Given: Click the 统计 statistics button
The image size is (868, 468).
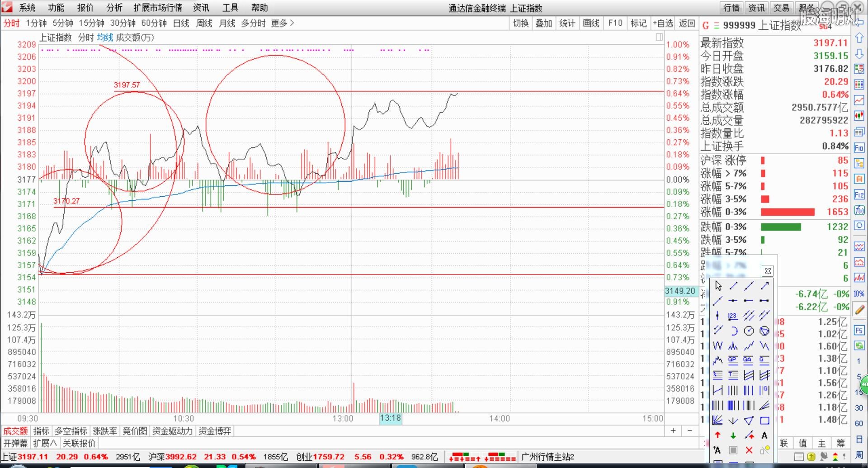Looking at the screenshot, I should click(x=567, y=23).
